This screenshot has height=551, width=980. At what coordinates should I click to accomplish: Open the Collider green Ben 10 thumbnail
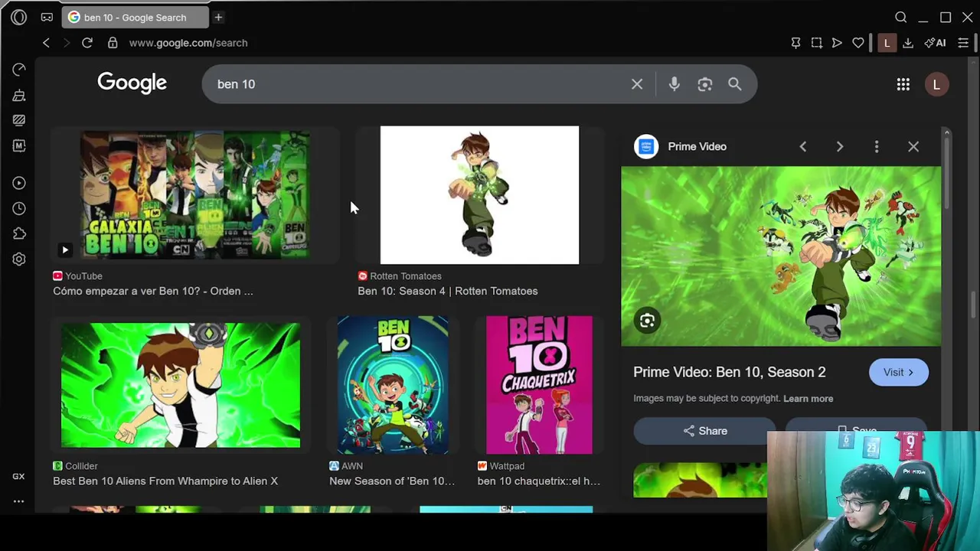[181, 385]
